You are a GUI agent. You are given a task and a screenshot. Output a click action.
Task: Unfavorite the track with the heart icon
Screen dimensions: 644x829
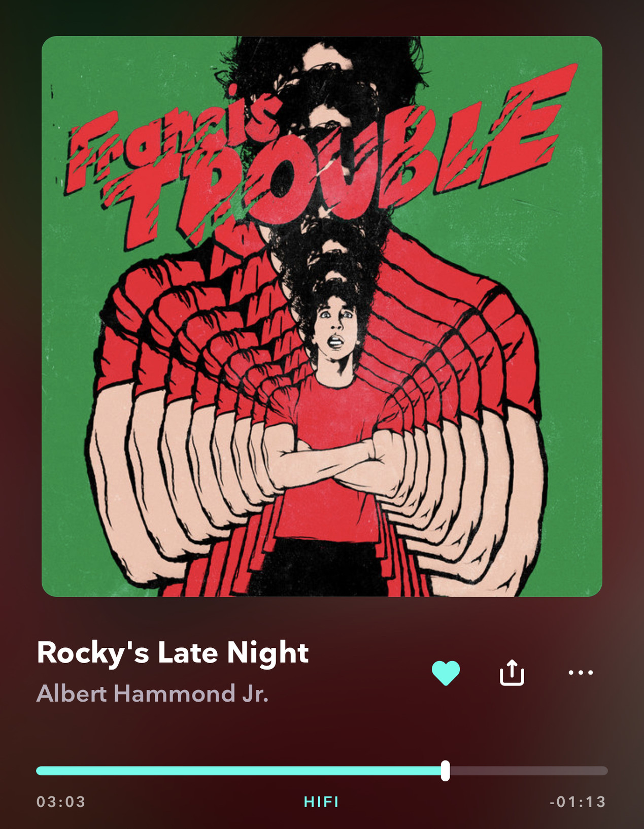[x=446, y=673]
